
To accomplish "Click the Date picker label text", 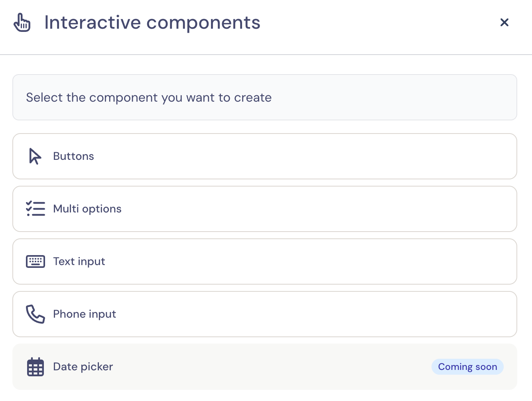I will [x=83, y=367].
